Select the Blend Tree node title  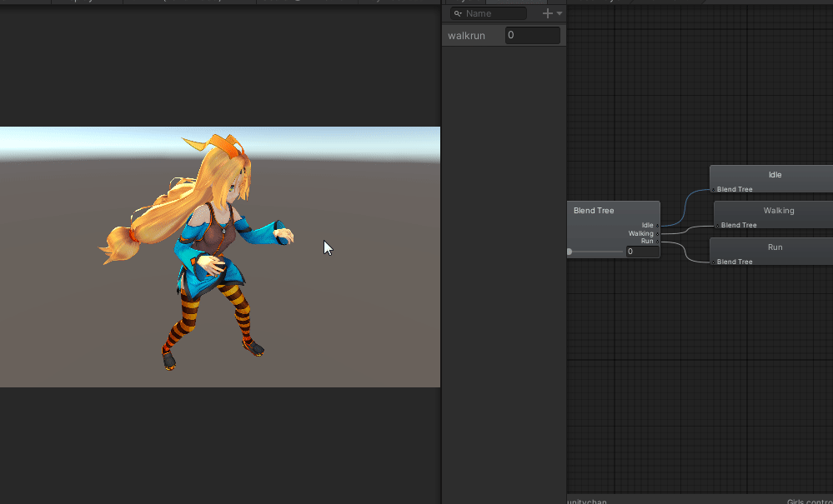594,211
